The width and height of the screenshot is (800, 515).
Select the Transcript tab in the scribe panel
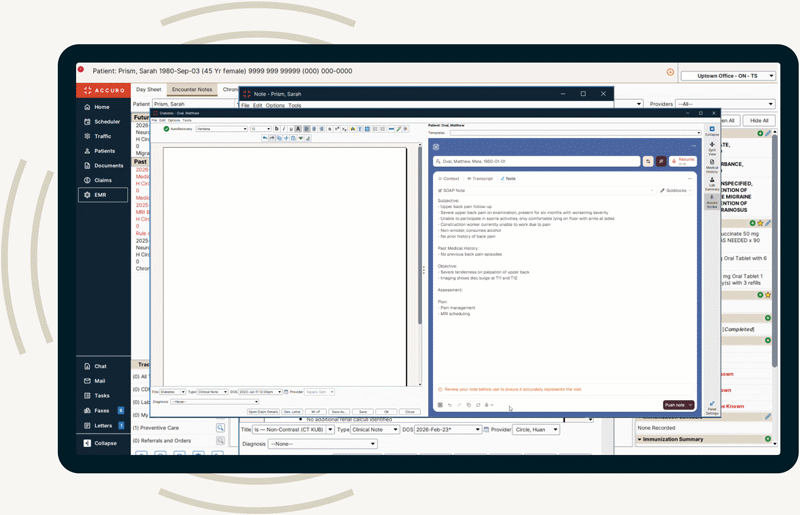480,178
